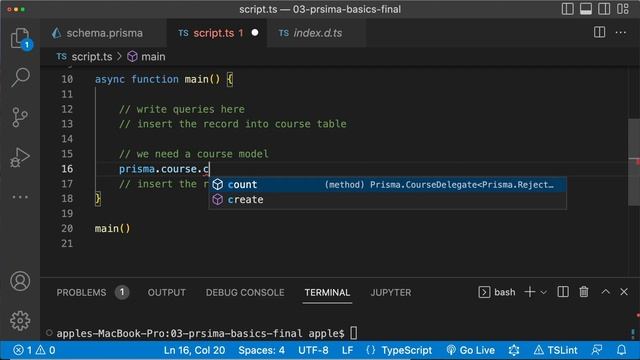Close the bottom panel
This screenshot has height=360, width=640.
(x=624, y=292)
